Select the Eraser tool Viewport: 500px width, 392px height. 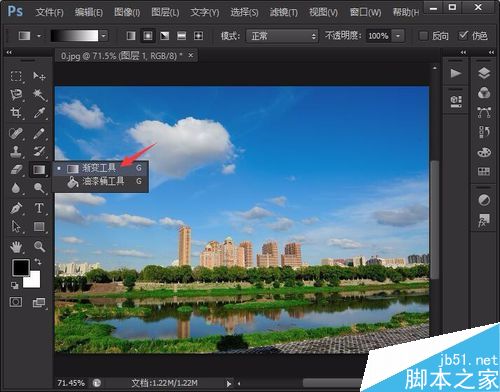tap(16, 170)
